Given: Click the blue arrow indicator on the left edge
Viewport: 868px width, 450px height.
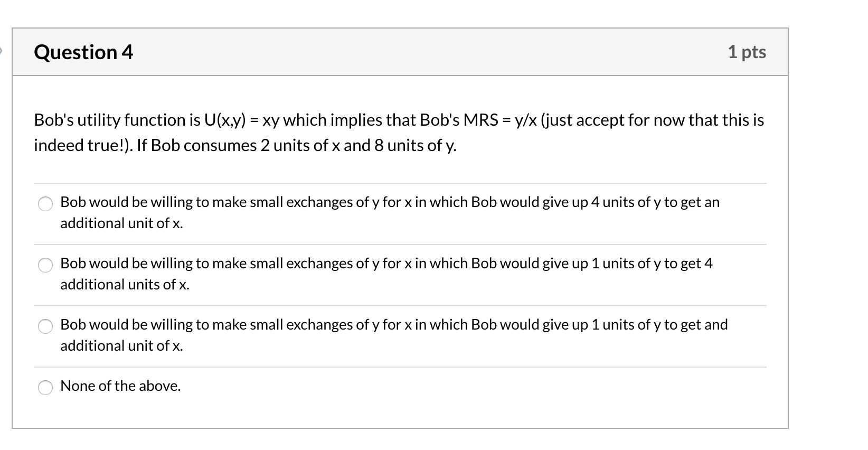Looking at the screenshot, I should (2, 49).
